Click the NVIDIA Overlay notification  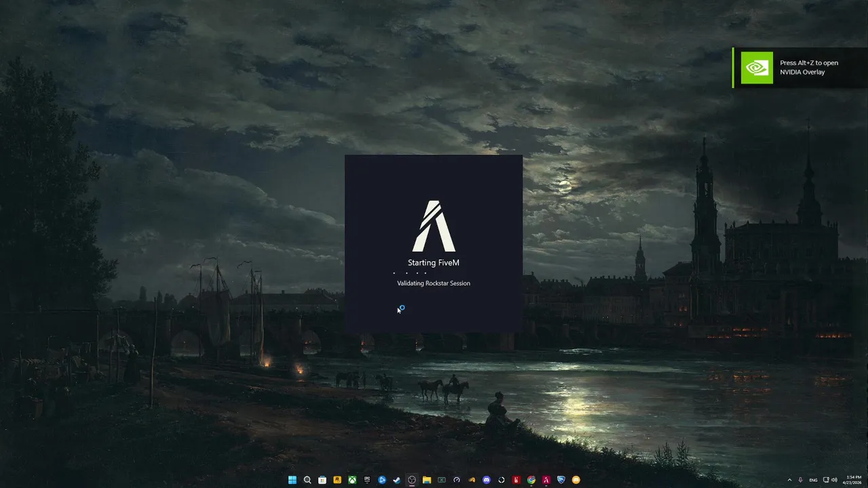[800, 68]
